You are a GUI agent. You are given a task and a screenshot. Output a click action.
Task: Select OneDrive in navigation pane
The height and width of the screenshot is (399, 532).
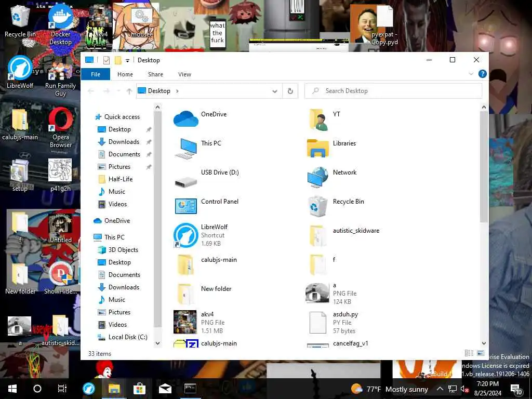pos(112,220)
